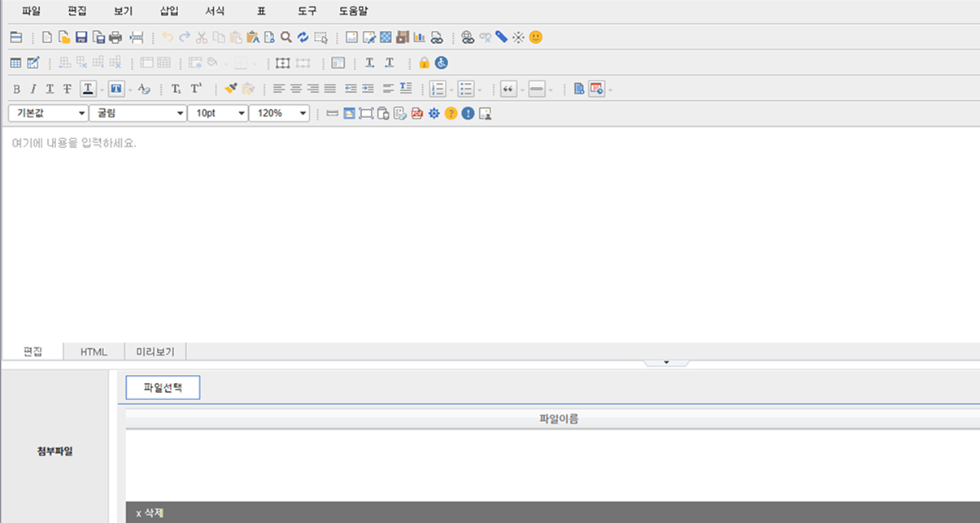Screen dimensions: 980x523
Task: Click the font color underlined T swatch
Action: click(x=88, y=89)
